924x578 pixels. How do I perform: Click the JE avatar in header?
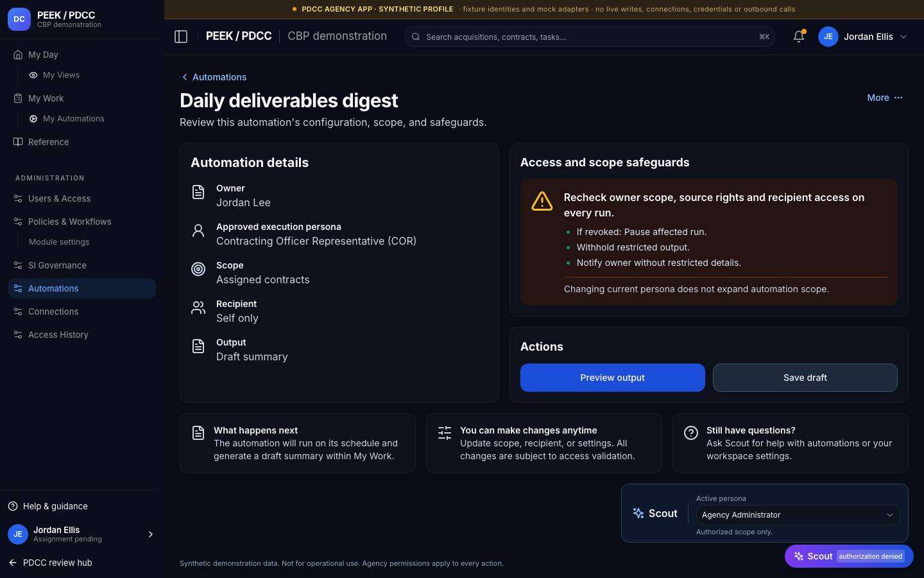point(828,37)
